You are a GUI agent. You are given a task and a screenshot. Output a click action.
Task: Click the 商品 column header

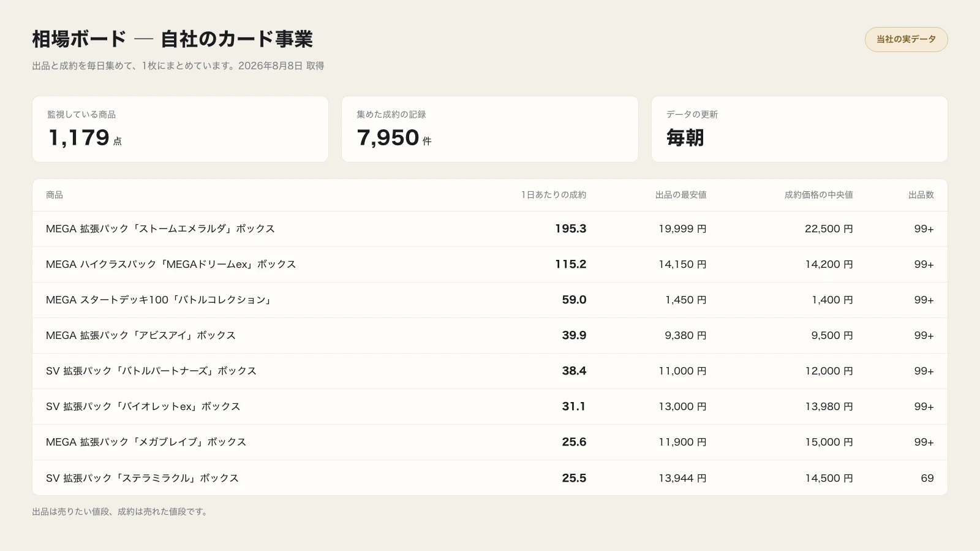(x=55, y=195)
